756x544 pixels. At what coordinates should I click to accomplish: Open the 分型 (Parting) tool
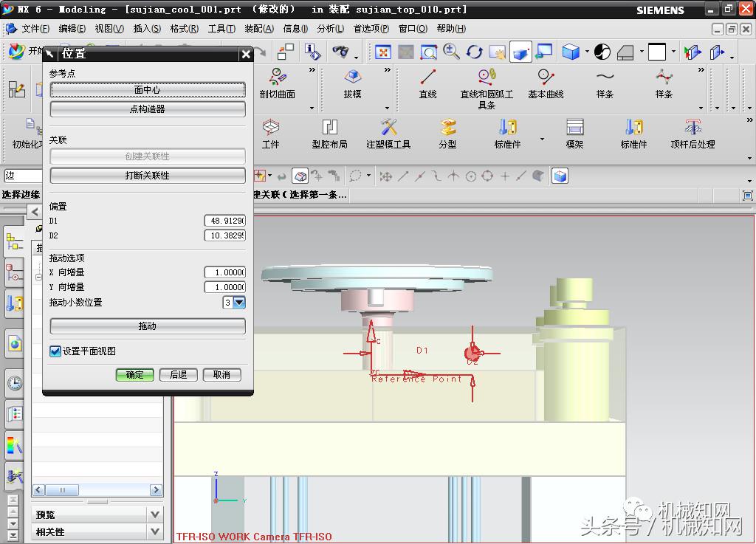click(x=447, y=134)
